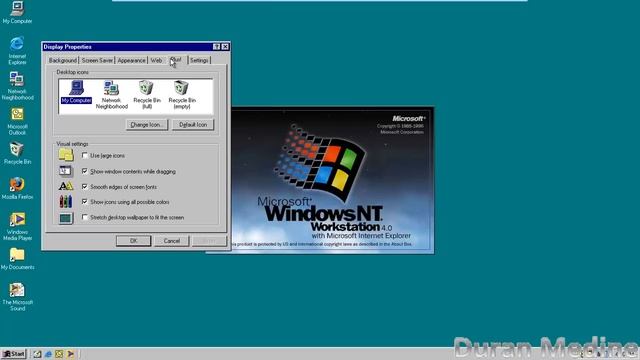Toggle Show window contents while dragging

click(84, 171)
